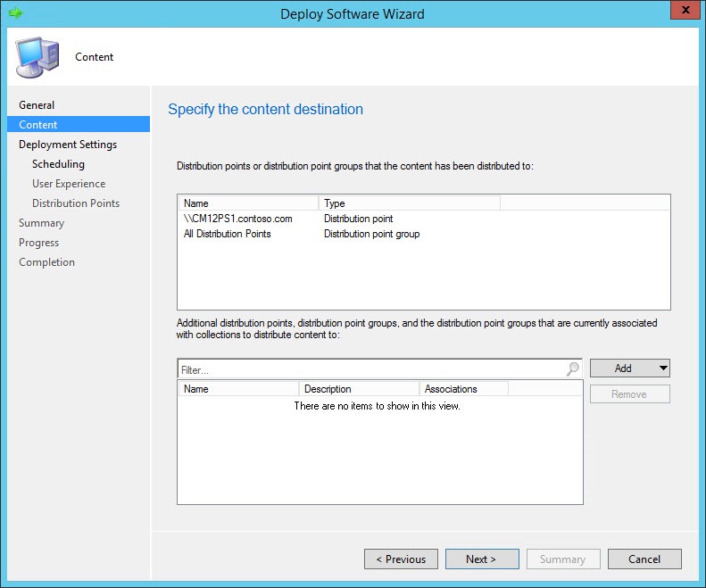Viewport: 706px width, 588px height.
Task: Click the green arrow wizard title icon
Action: tap(14, 13)
